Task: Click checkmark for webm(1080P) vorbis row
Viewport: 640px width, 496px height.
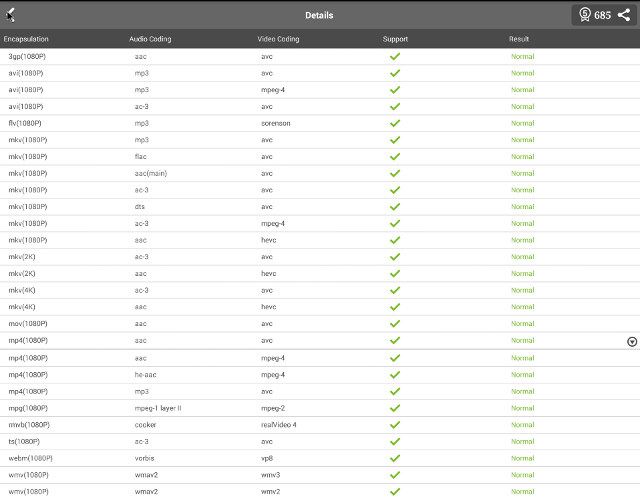Action: 395,458
